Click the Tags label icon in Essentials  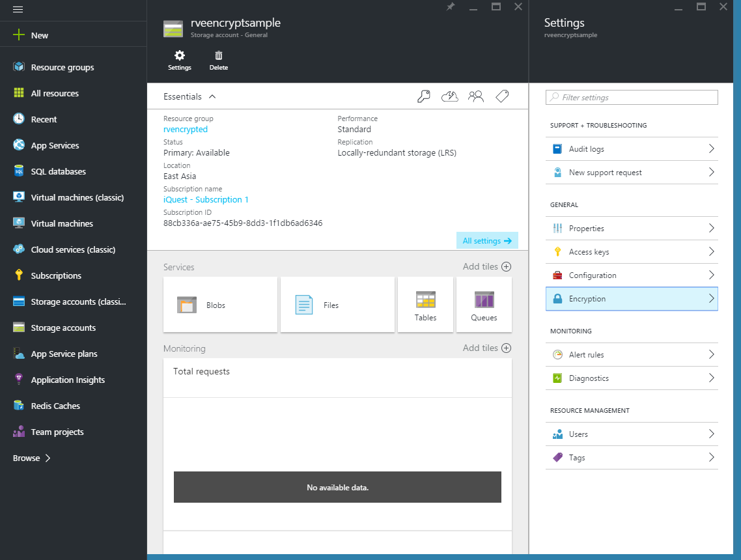tap(501, 96)
